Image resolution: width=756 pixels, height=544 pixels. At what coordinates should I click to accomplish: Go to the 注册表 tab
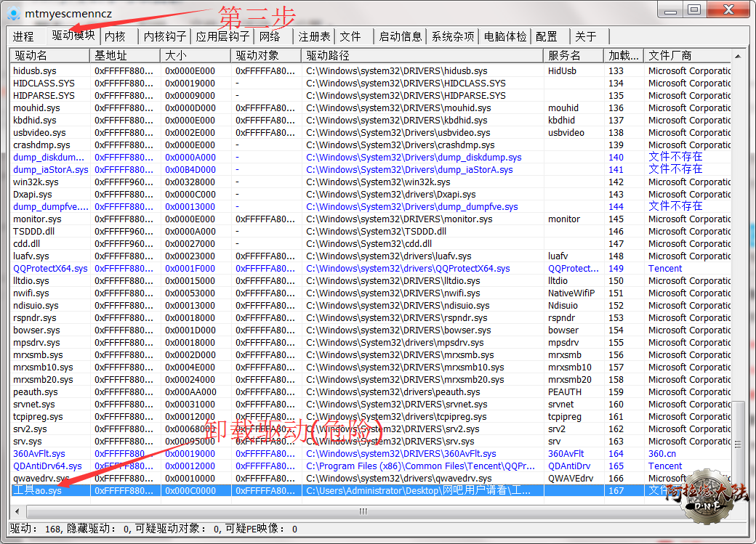point(314,36)
